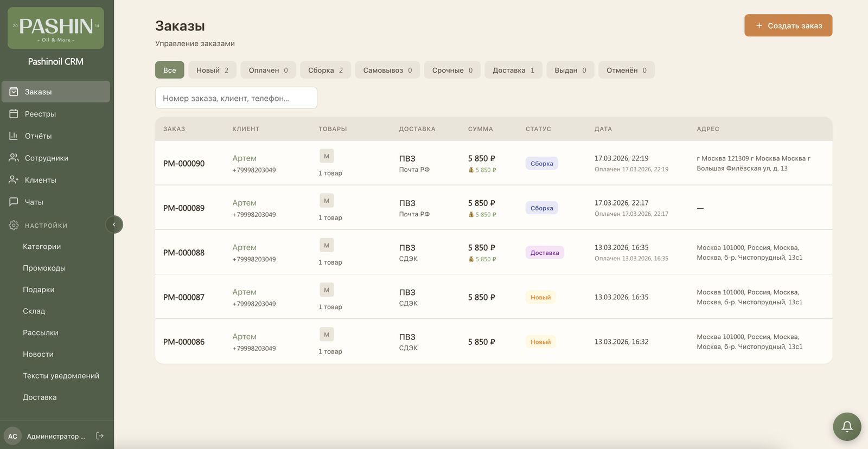Screen dimensions: 868x449
Task: Filter orders by Новый status
Action: [x=212, y=70]
